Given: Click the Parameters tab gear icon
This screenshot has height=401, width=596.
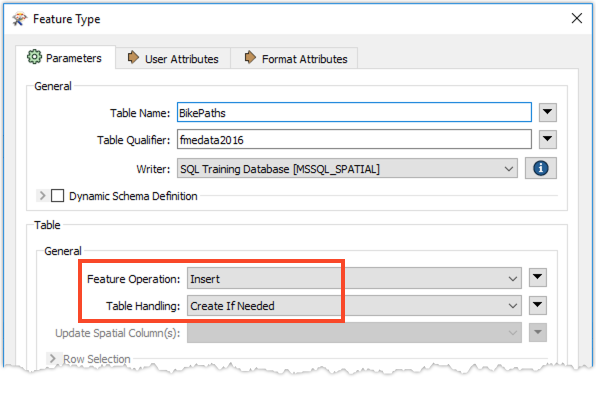Looking at the screenshot, I should 34,57.
